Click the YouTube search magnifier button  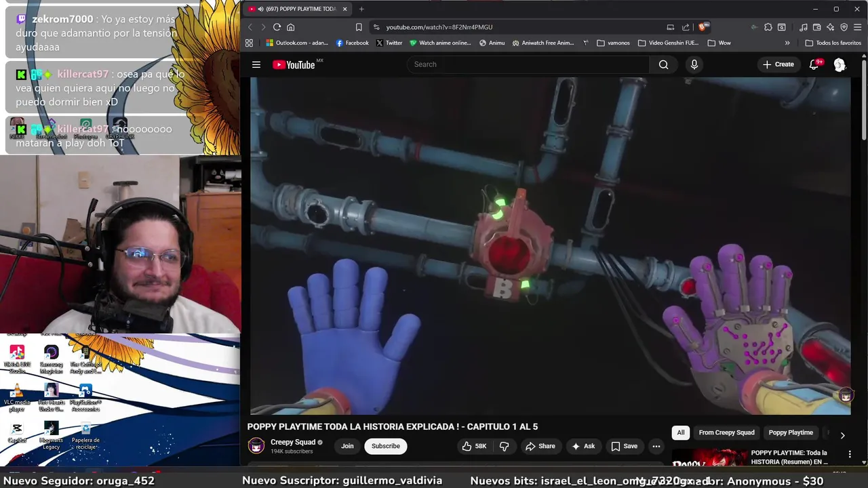[663, 64]
